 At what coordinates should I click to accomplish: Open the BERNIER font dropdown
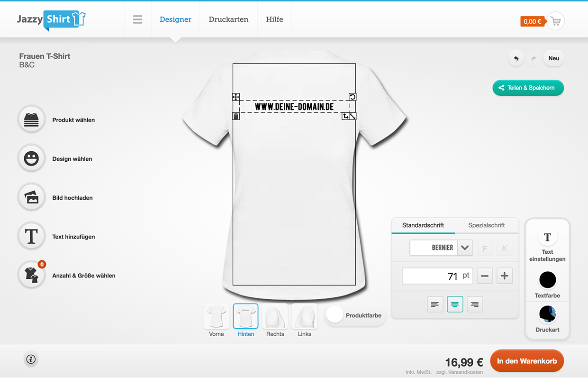(464, 248)
